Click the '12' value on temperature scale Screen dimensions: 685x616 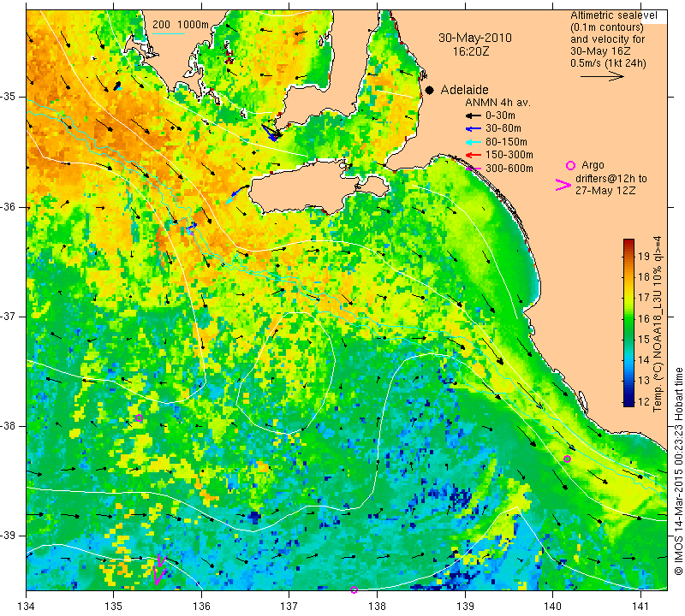644,401
